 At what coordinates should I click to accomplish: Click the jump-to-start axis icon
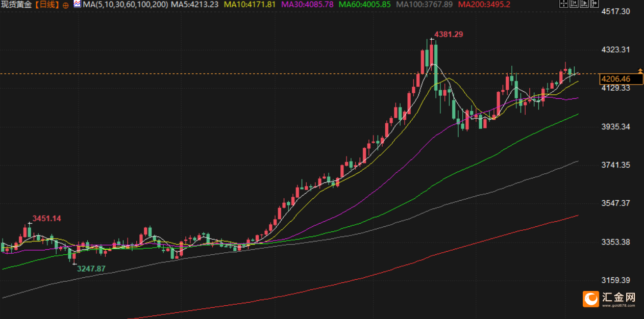574,4
